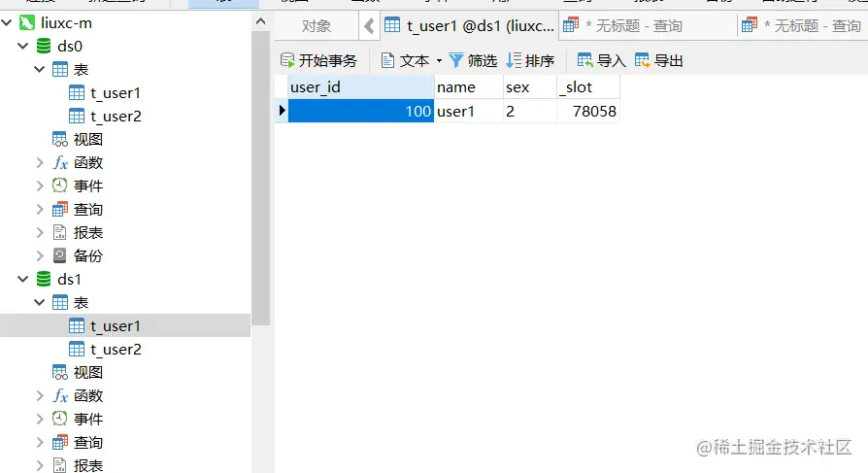Click the 视图 views icon under ds1

pyautogui.click(x=60, y=373)
